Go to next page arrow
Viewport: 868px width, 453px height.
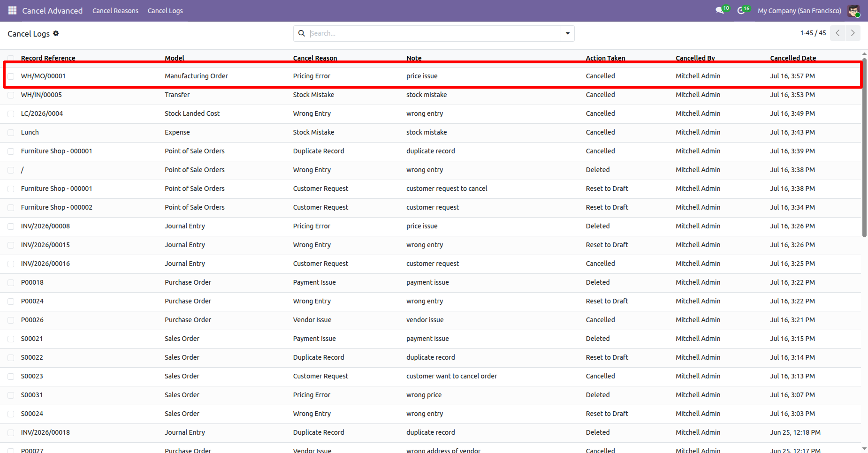(x=853, y=33)
